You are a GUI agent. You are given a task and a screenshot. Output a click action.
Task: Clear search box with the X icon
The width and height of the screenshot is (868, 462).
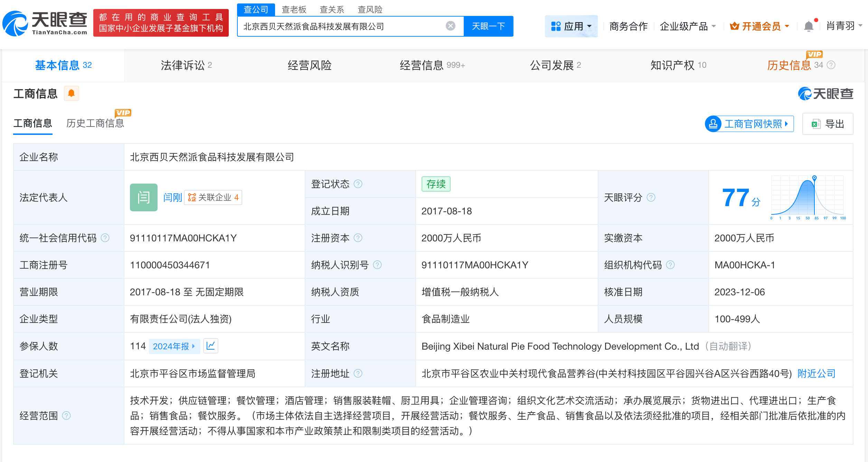(x=450, y=26)
